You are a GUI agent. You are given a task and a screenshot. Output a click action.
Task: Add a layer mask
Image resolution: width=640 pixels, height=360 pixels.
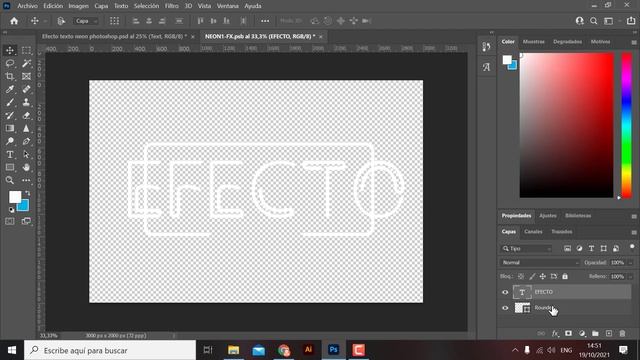pos(568,333)
